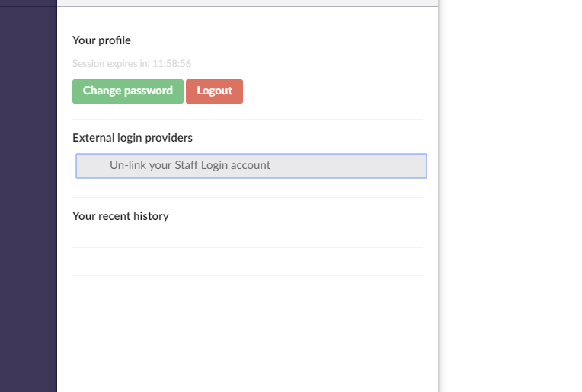Click the right end of the Un-link account bar

tap(411, 166)
